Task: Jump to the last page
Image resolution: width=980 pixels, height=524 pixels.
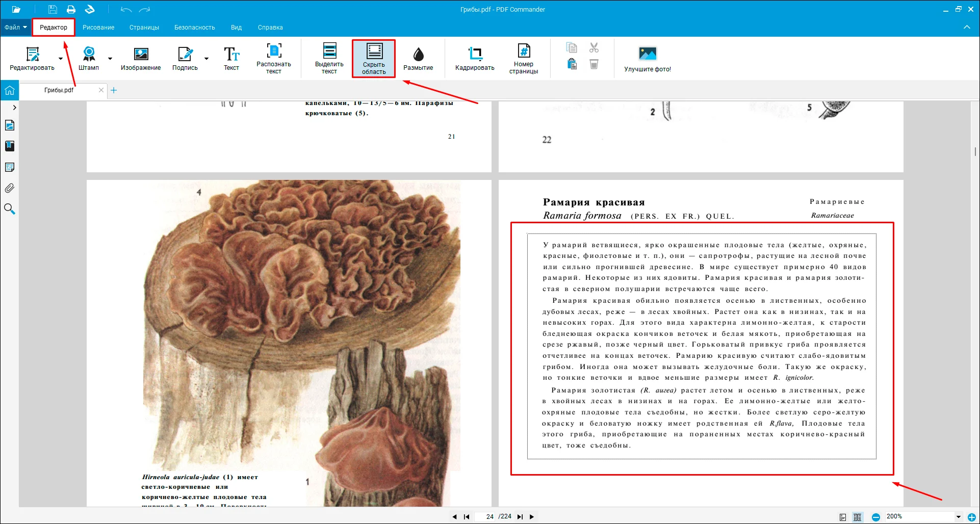Action: [x=520, y=516]
